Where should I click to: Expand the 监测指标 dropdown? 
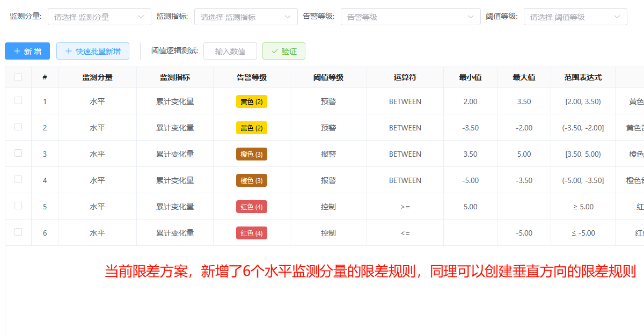click(x=246, y=17)
